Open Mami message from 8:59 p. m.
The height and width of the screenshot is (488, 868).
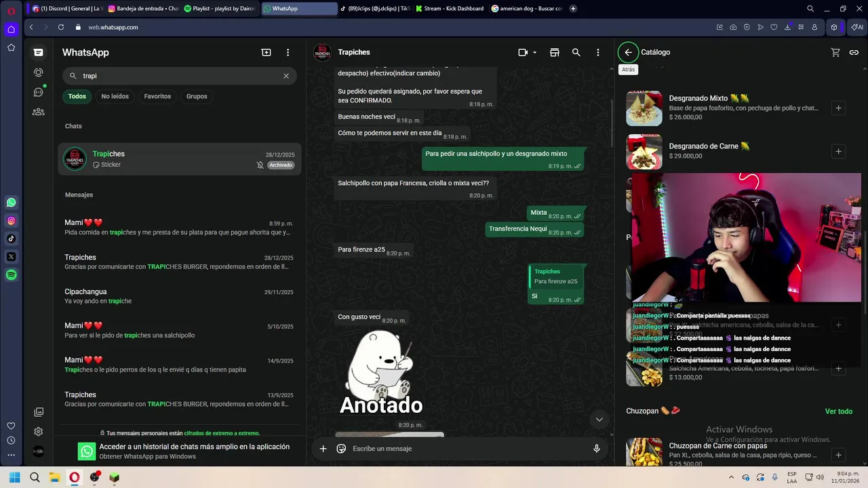[x=180, y=228]
